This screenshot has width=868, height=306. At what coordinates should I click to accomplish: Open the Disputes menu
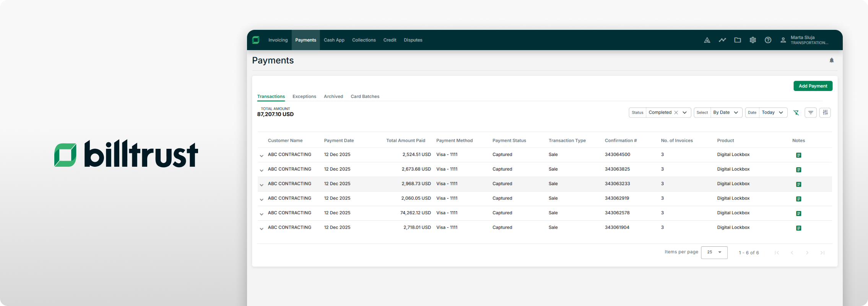413,40
